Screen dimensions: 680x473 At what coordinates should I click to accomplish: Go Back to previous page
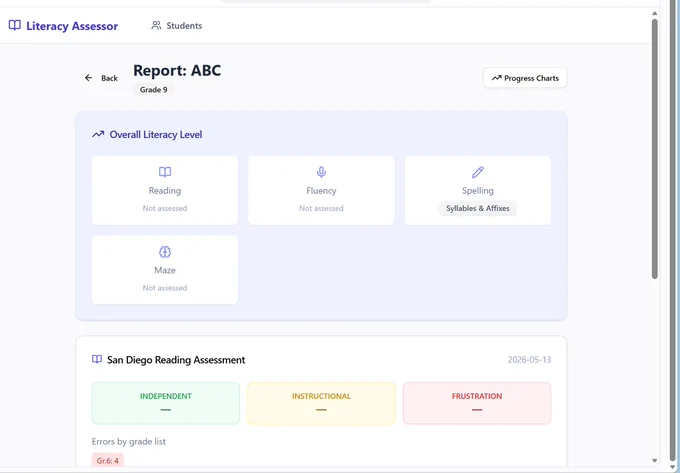tap(101, 78)
